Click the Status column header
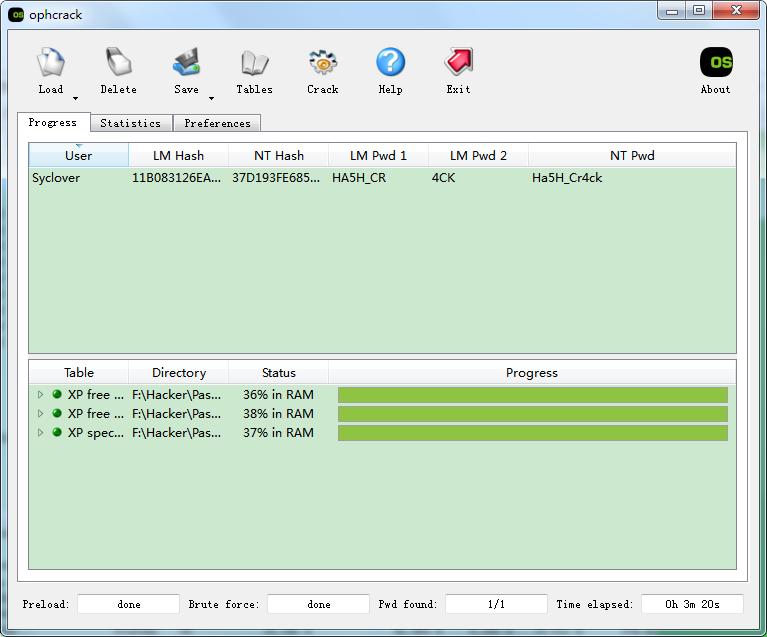Viewport: 767px width, 637px height. [279, 373]
